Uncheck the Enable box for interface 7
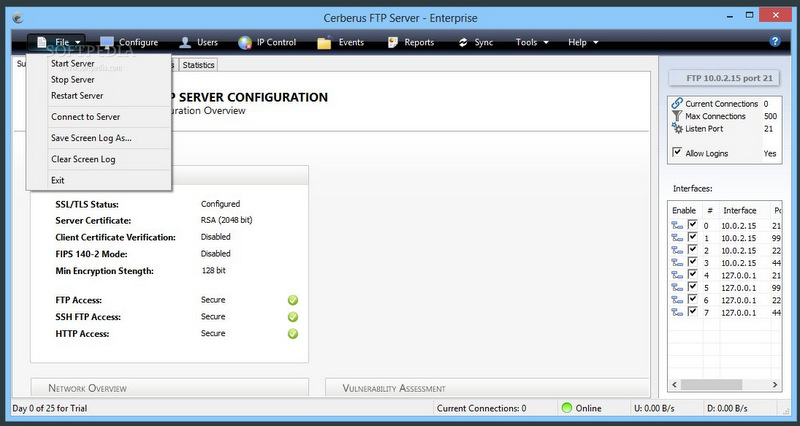 point(692,311)
